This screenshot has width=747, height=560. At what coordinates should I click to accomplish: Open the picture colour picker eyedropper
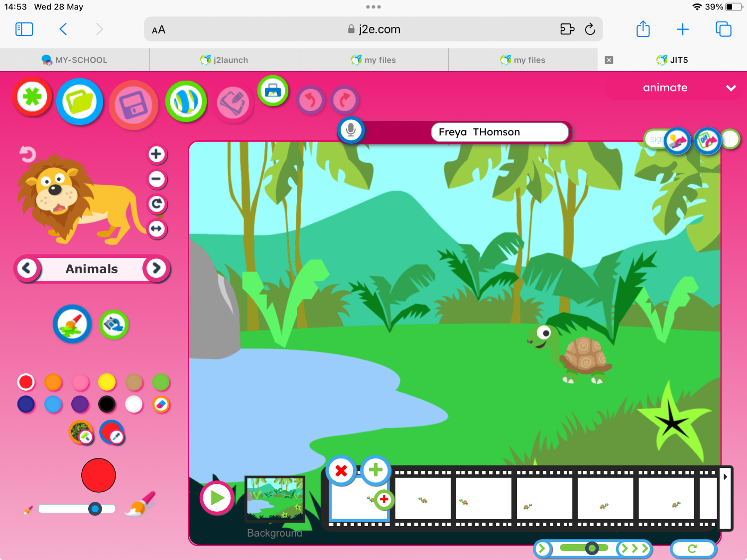81,432
